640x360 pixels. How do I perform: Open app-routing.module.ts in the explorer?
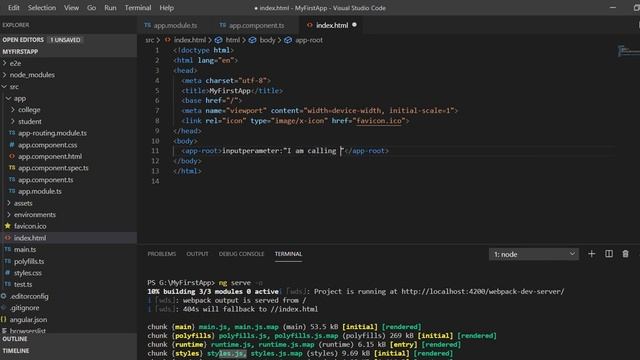(x=52, y=133)
